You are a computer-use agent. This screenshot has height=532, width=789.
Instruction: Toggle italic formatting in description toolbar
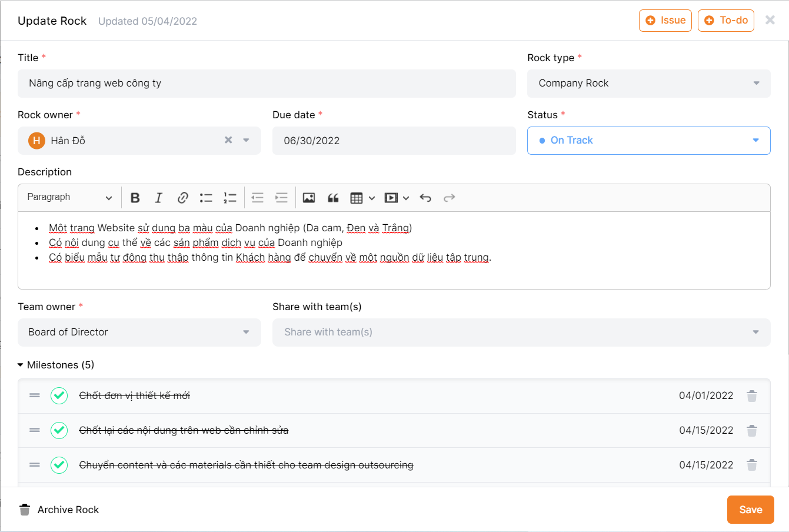tap(159, 198)
